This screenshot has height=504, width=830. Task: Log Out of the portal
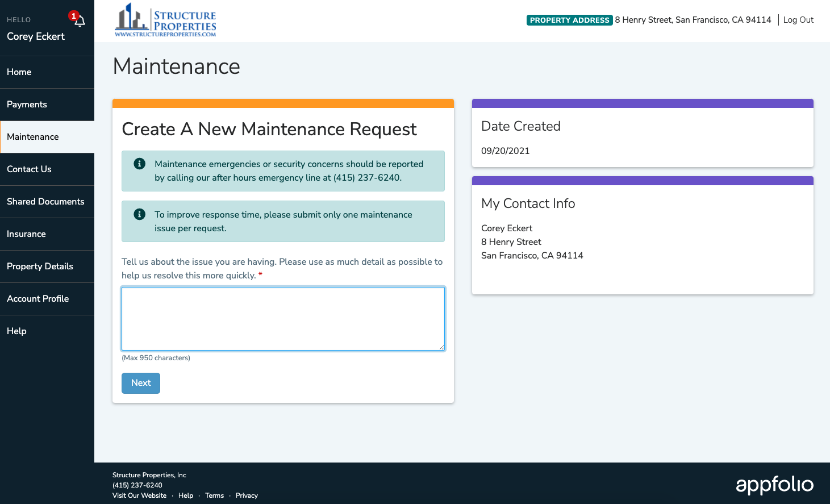798,20
